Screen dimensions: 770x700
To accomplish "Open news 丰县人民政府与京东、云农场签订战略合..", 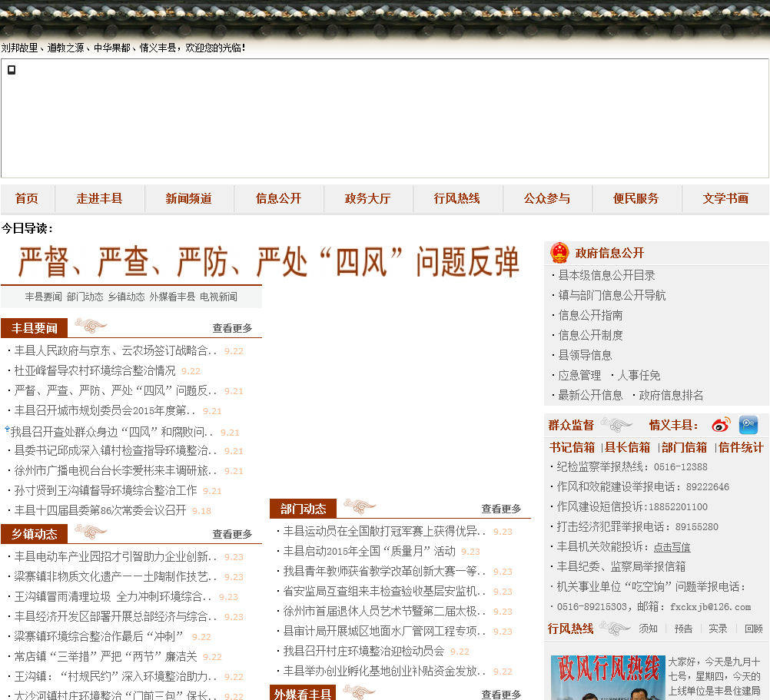I will click(x=115, y=350).
